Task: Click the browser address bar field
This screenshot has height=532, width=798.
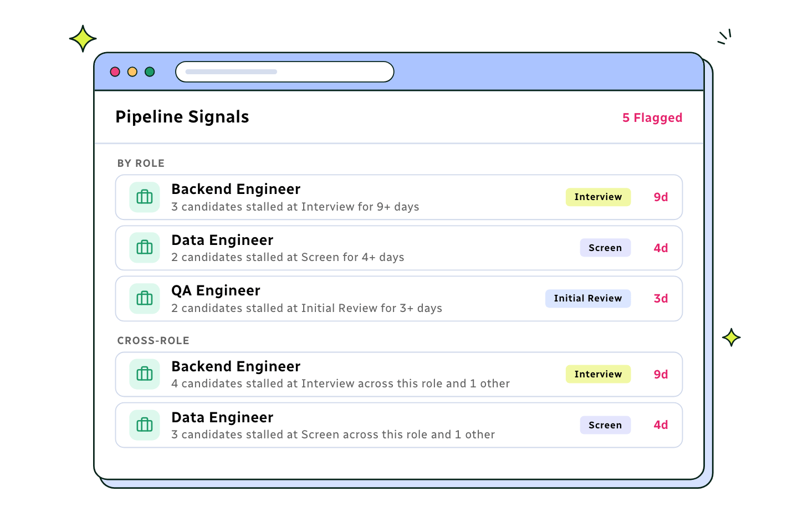Action: [285, 71]
